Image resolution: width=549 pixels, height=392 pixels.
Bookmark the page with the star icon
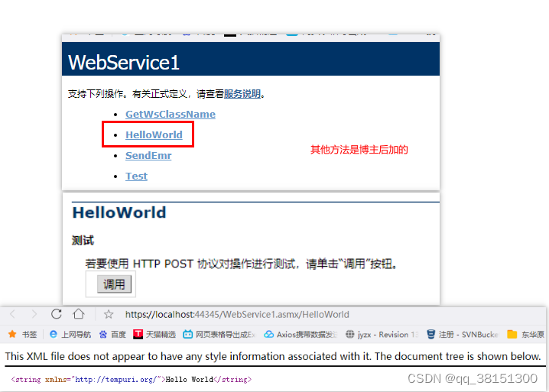point(109,314)
